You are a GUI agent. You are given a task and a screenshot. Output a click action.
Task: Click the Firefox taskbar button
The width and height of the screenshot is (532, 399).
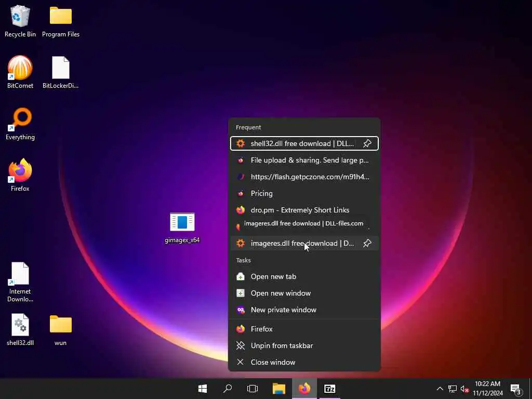[304, 389]
